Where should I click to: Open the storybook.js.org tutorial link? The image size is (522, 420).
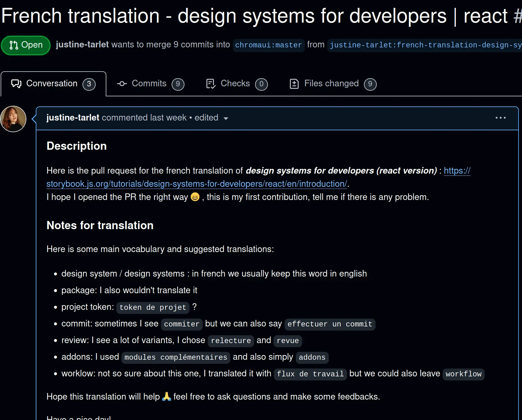(x=197, y=184)
